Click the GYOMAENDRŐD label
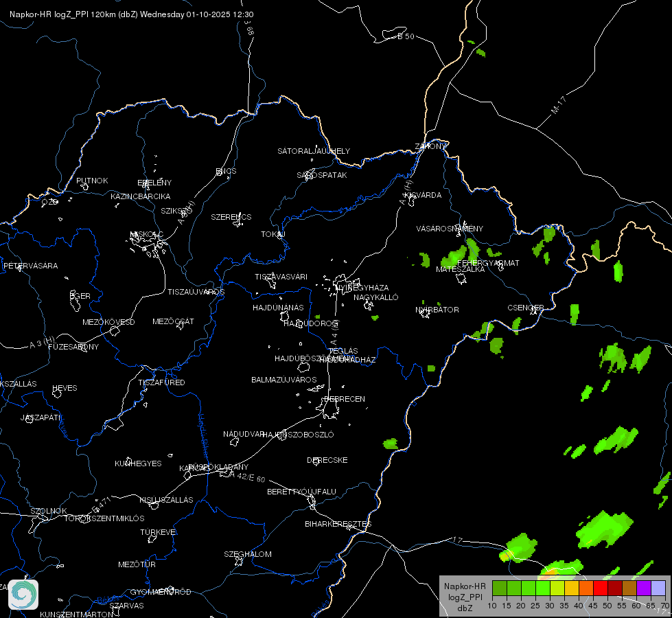Image resolution: width=672 pixels, height=618 pixels. [x=161, y=592]
